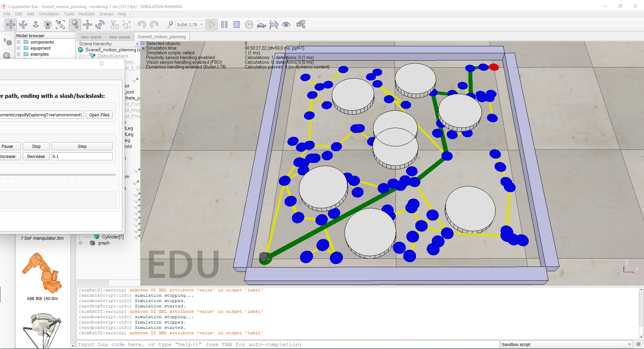Image resolution: width=644 pixels, height=349 pixels.
Task: Select the ABB IRB 140.ttm model thumbnail
Action: [42, 273]
